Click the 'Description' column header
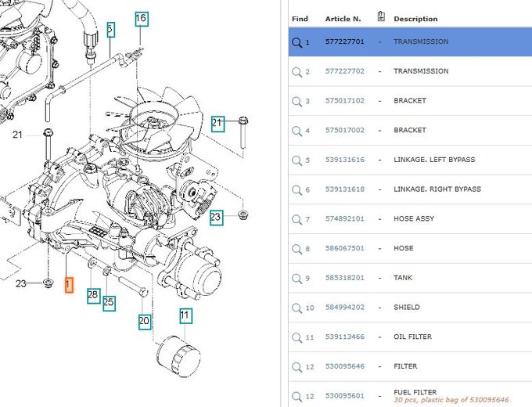Viewport: 532px width, 407px height. point(415,19)
